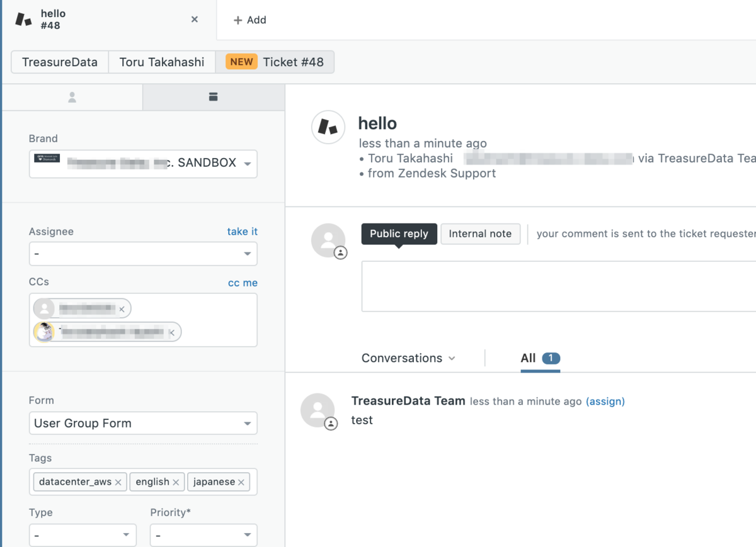
Task: Click the NEW status badge
Action: tap(241, 62)
